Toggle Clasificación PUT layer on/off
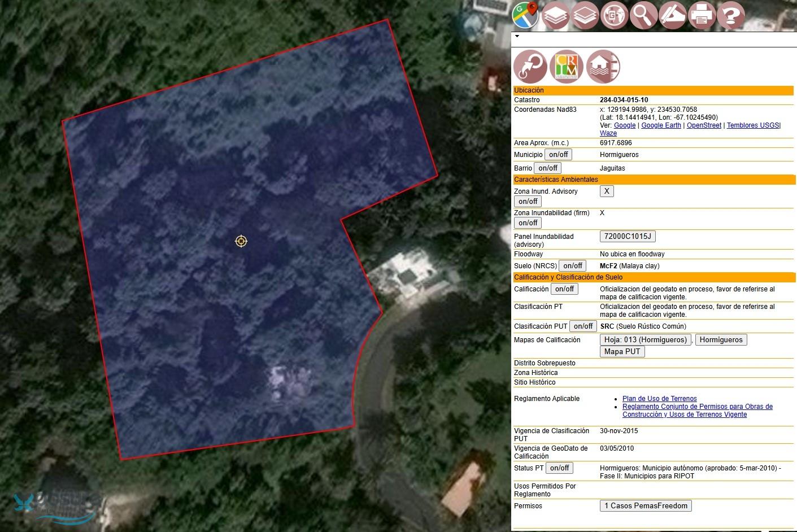The height and width of the screenshot is (532, 797). (x=583, y=326)
